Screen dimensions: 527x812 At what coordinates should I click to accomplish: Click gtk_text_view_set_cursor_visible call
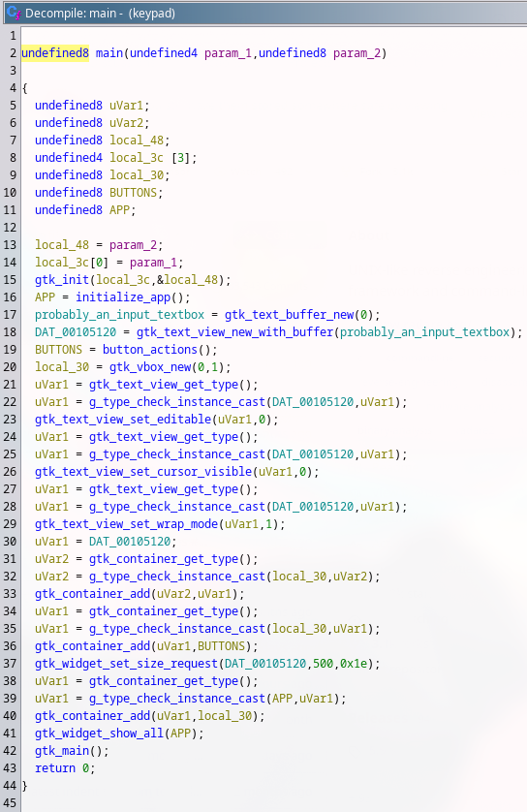[143, 472]
